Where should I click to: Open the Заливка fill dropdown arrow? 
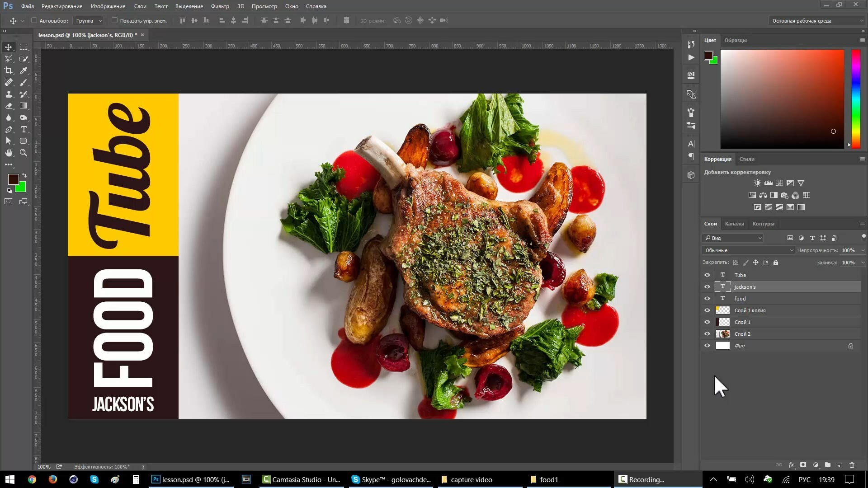coord(863,263)
